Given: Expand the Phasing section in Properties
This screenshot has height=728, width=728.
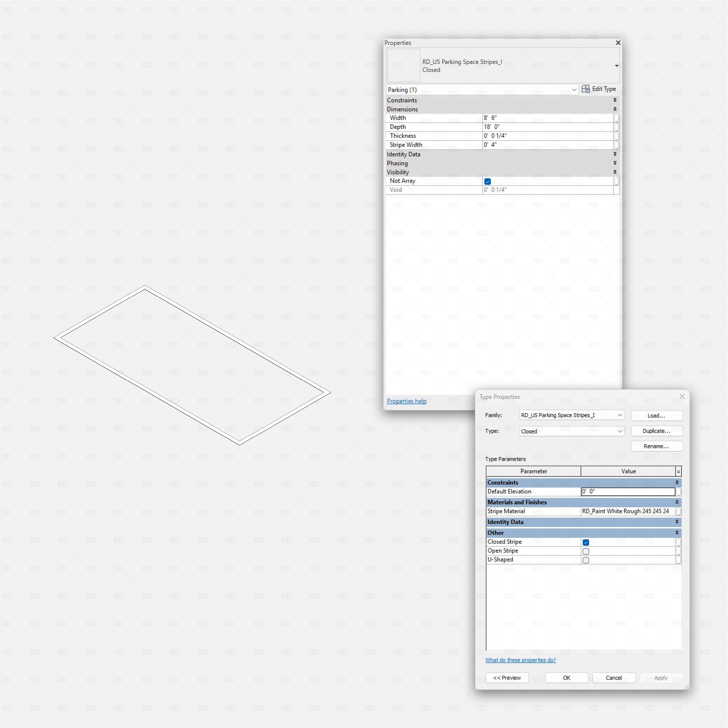Looking at the screenshot, I should point(614,163).
